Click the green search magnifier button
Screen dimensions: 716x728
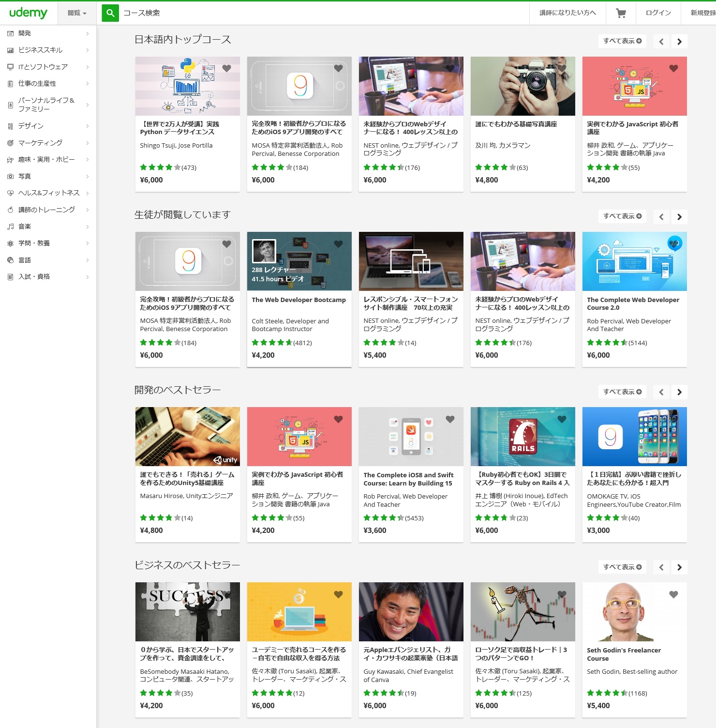point(110,13)
